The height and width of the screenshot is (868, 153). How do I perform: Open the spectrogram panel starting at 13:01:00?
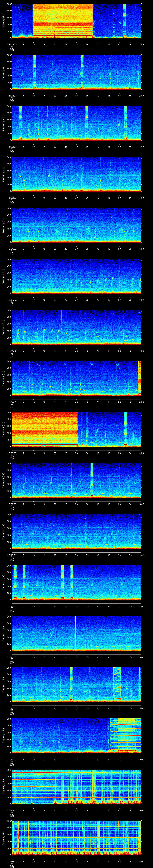click(x=77, y=72)
